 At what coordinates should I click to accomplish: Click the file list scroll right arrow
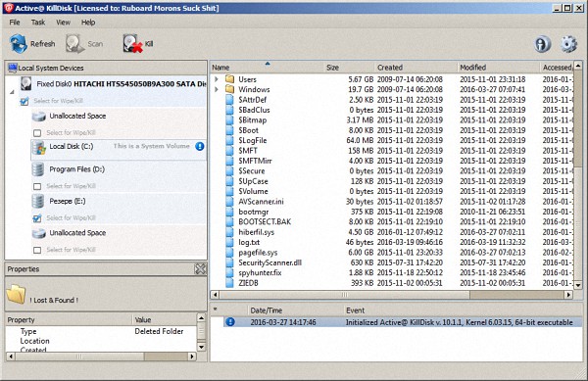pos(568,295)
